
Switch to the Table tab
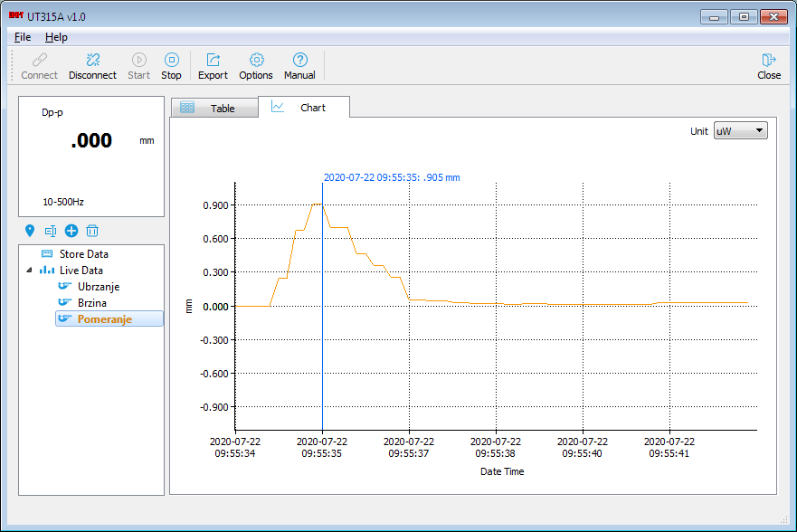213,108
